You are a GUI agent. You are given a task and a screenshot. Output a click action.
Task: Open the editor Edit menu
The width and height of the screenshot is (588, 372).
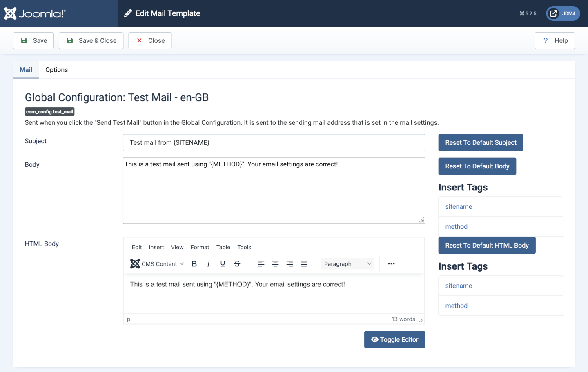pyautogui.click(x=137, y=247)
